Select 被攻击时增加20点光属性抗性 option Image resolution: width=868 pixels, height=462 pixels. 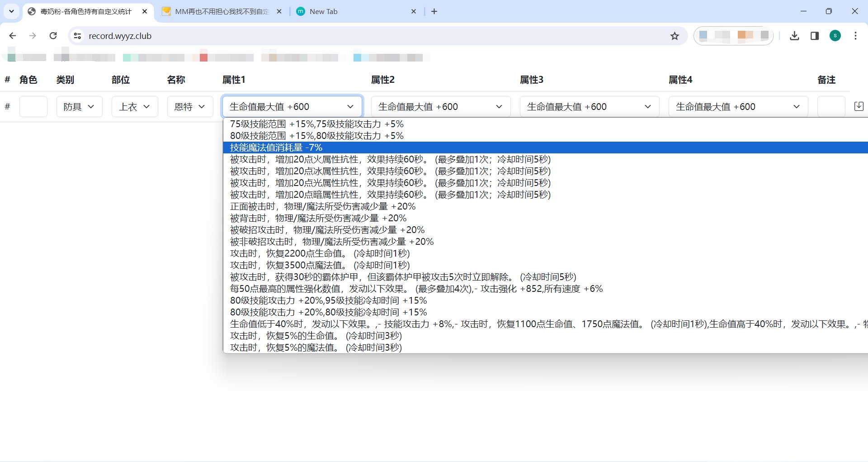pos(546,182)
